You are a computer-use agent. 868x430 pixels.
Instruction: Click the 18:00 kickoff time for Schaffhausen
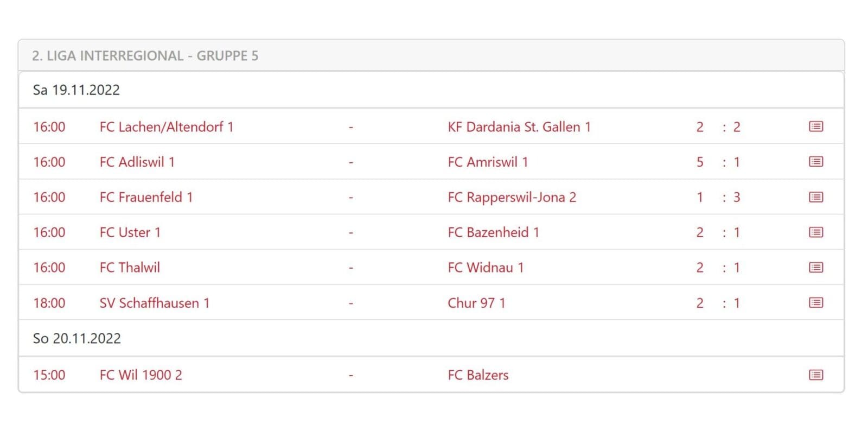tap(49, 303)
